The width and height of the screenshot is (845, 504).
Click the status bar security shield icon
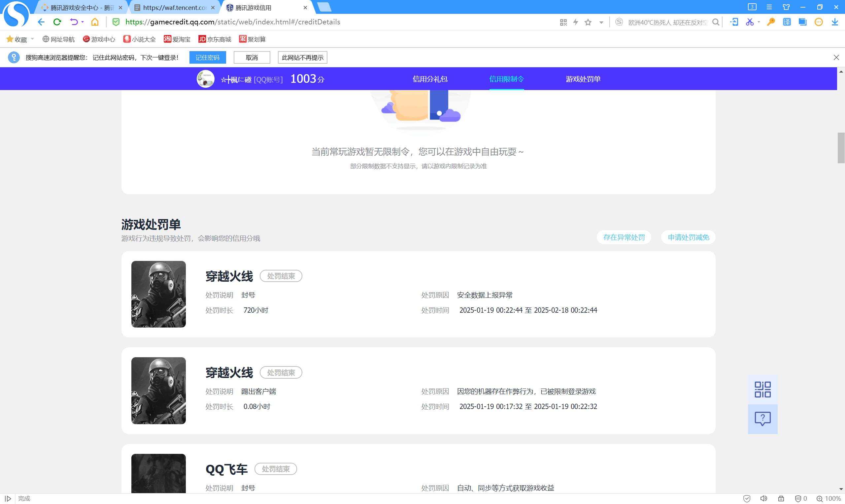tap(747, 499)
